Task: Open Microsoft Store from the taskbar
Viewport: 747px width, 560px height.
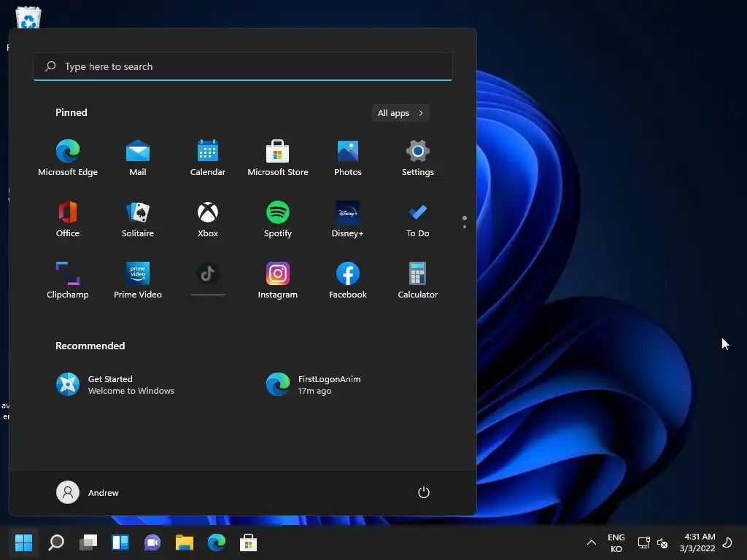Action: [248, 542]
